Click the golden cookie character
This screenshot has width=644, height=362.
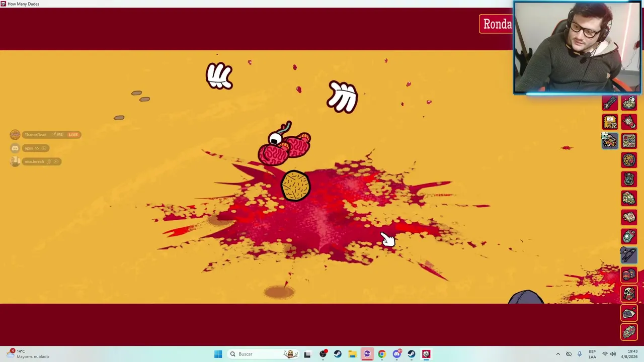tap(295, 187)
